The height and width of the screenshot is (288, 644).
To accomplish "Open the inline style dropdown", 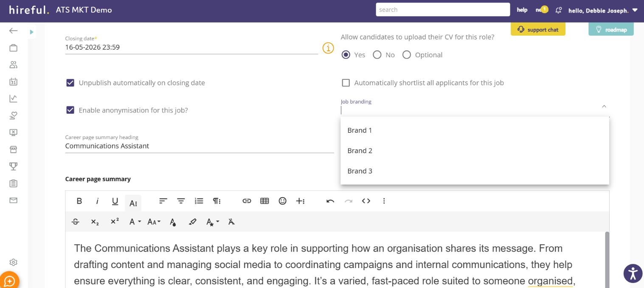I will (x=212, y=221).
